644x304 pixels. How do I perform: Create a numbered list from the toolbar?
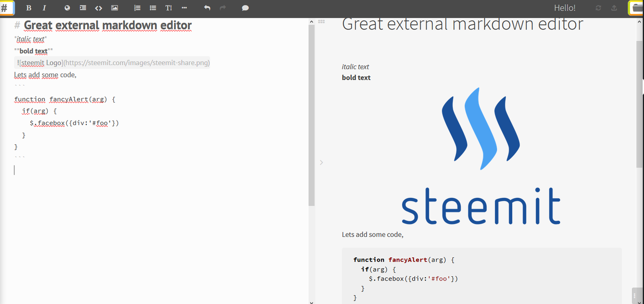pos(137,8)
